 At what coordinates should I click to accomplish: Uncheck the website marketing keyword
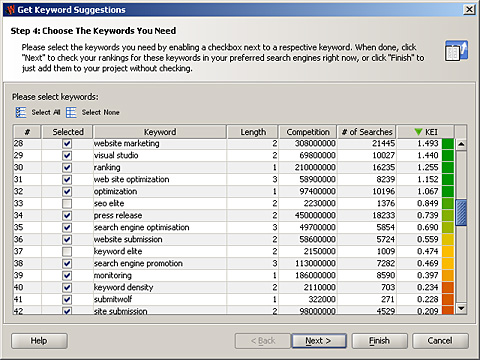click(67, 144)
